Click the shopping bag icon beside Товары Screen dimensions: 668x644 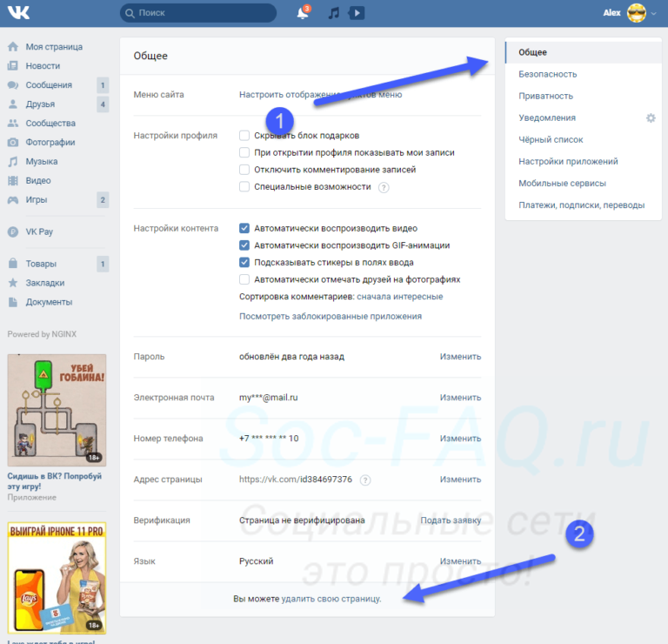13,264
